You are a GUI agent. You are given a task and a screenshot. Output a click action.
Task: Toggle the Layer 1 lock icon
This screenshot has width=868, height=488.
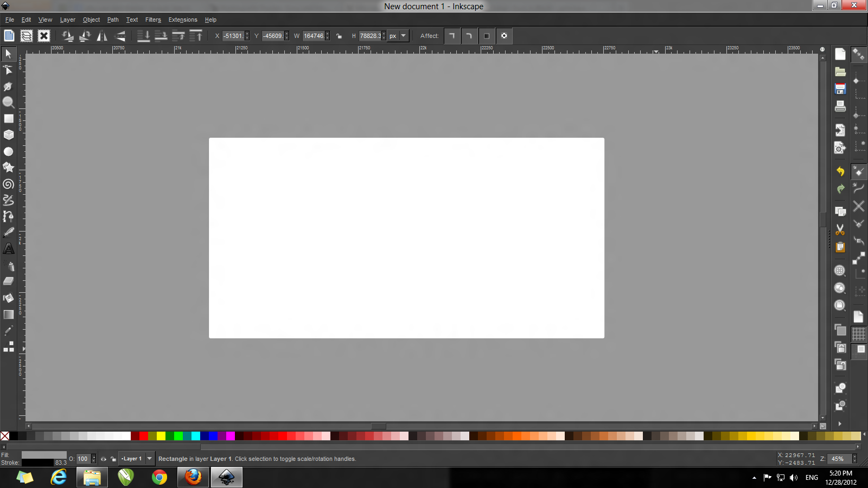tap(113, 459)
